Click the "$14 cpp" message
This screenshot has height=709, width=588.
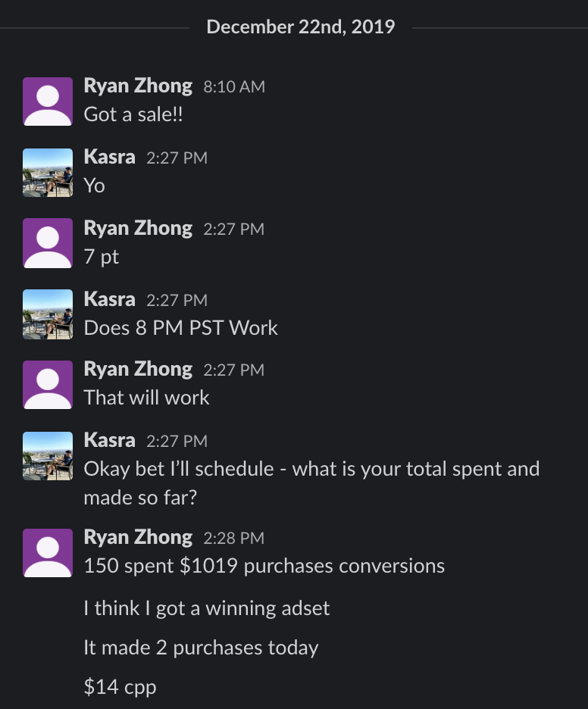pos(120,687)
